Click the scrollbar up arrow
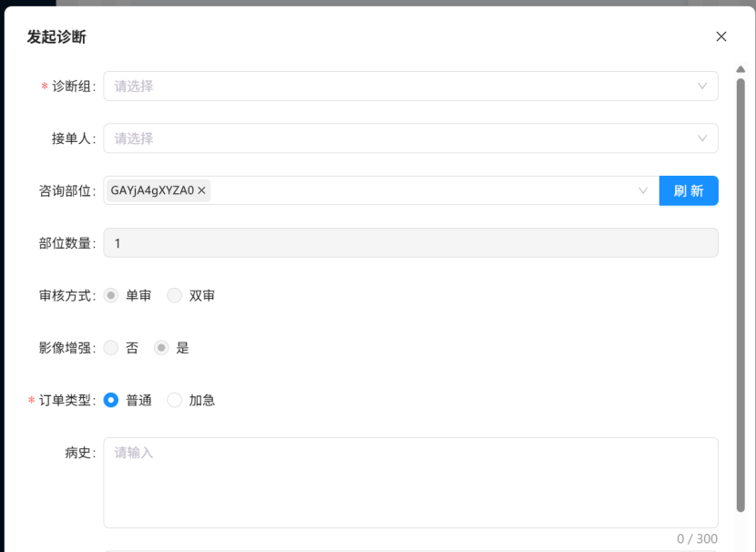 741,71
